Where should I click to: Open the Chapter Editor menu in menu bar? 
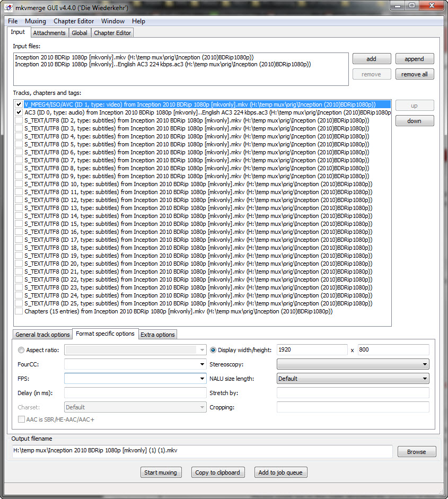74,21
